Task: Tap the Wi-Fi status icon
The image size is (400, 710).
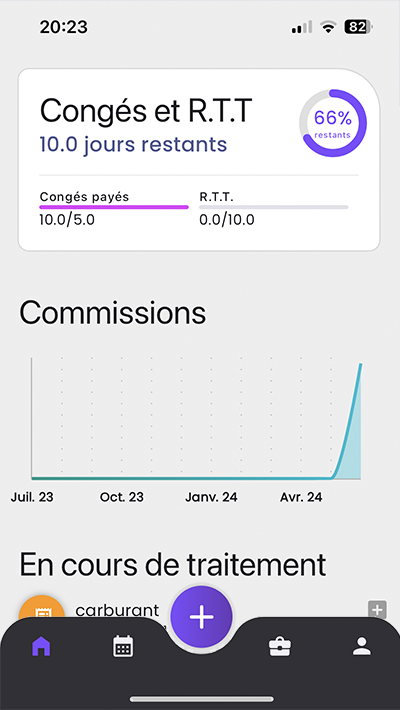Action: point(328,28)
